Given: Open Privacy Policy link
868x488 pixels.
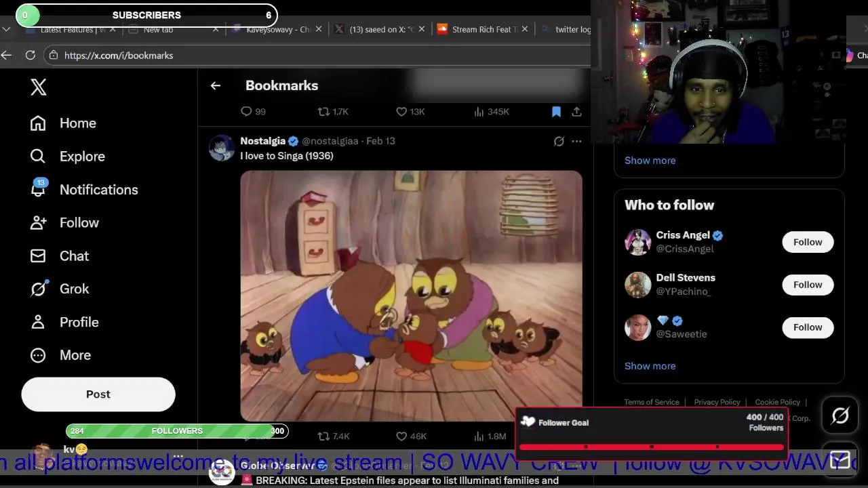Looking at the screenshot, I should click(717, 402).
